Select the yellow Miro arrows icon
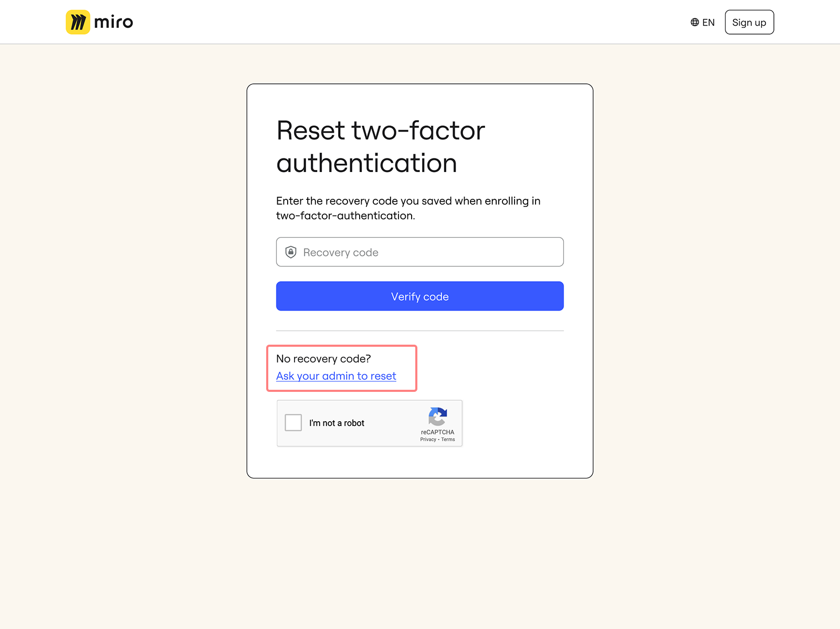 click(x=77, y=22)
